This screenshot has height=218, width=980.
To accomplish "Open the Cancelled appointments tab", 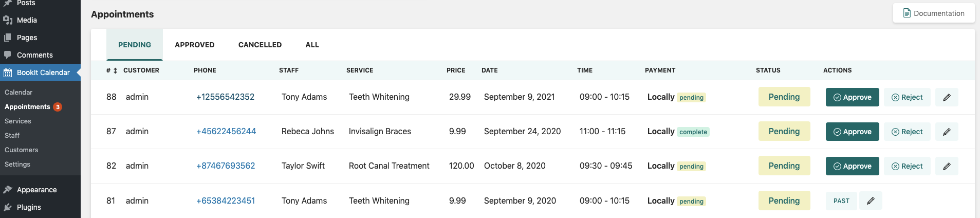I will tap(260, 45).
